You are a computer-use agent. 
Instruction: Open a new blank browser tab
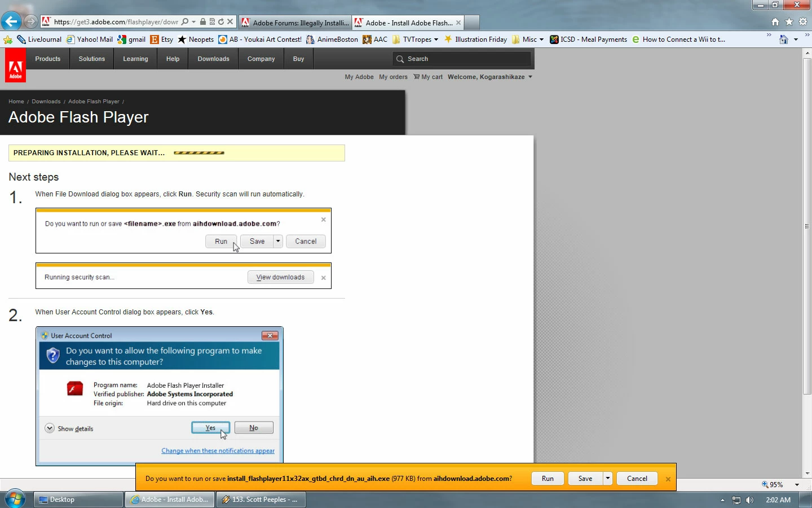(x=472, y=23)
